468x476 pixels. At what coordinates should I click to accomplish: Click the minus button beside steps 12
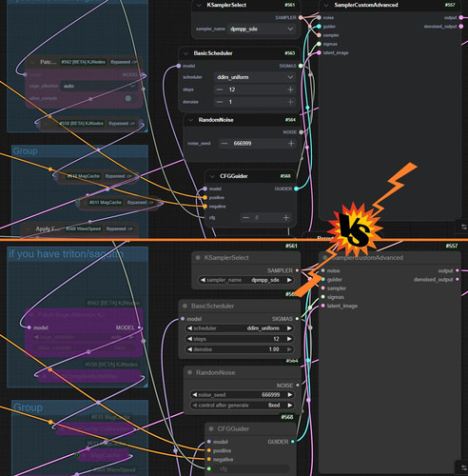(x=220, y=89)
